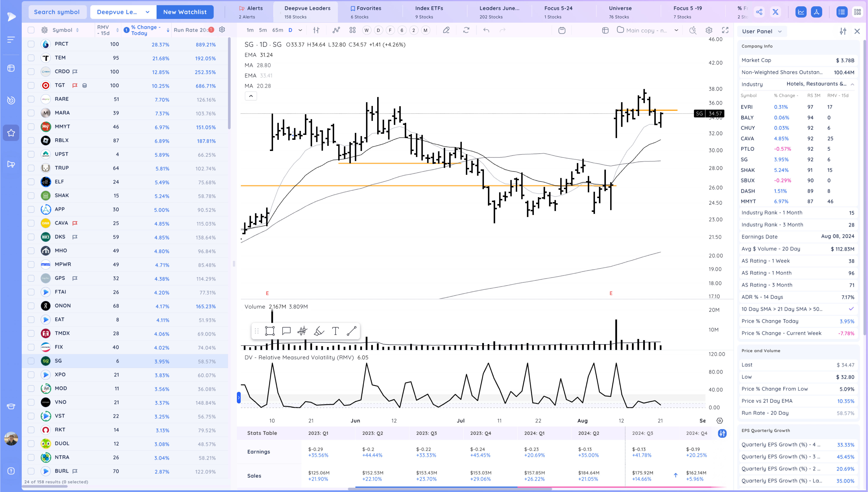Screen dimensions: 868x492
Task: Click the calendar go-to-date icon
Action: coord(562,30)
